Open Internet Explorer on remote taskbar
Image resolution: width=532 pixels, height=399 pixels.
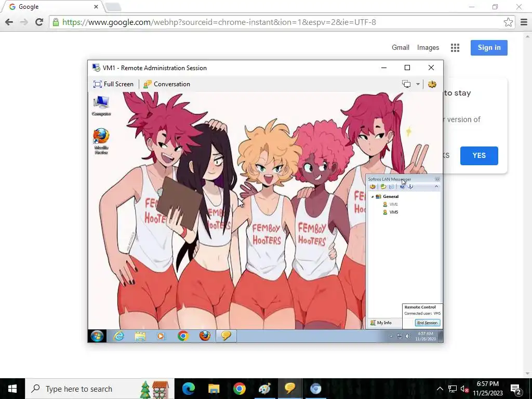click(x=119, y=336)
